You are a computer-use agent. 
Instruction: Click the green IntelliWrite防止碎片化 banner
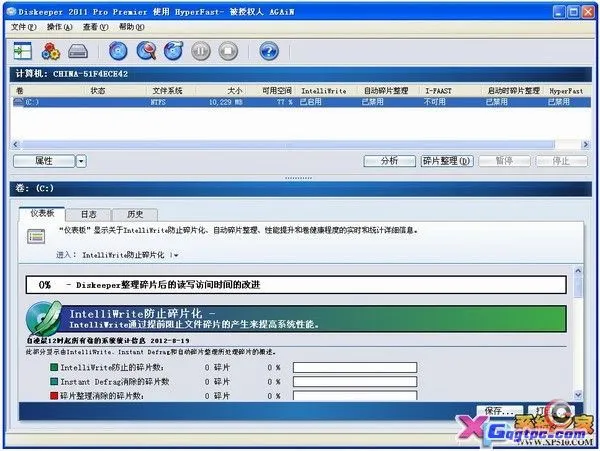point(313,319)
